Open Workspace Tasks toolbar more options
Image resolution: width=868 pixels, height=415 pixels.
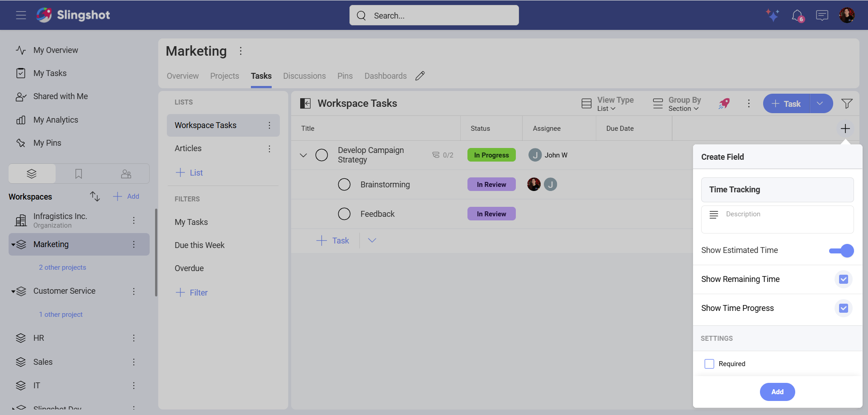pos(749,104)
